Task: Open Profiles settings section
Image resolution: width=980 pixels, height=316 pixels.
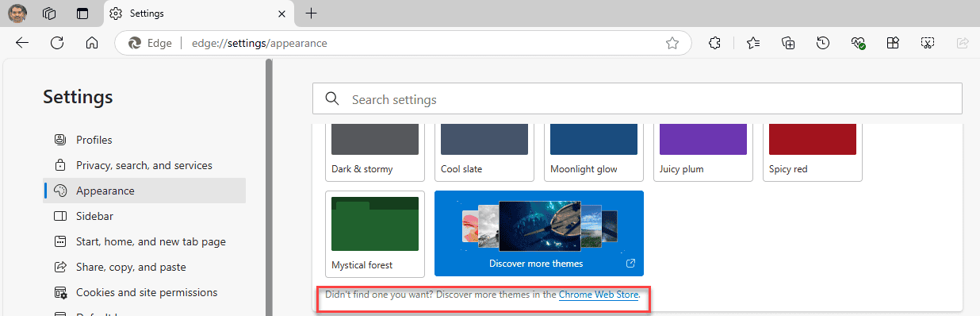Action: [144, 140]
